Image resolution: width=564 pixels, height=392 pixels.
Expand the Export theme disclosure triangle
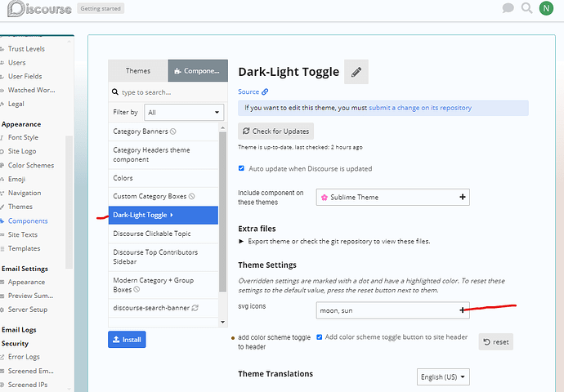point(241,242)
